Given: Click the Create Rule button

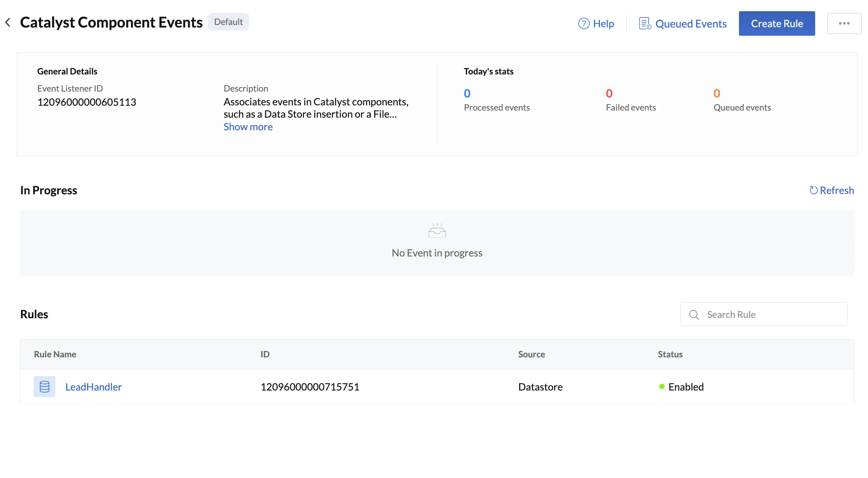Looking at the screenshot, I should pyautogui.click(x=777, y=23).
